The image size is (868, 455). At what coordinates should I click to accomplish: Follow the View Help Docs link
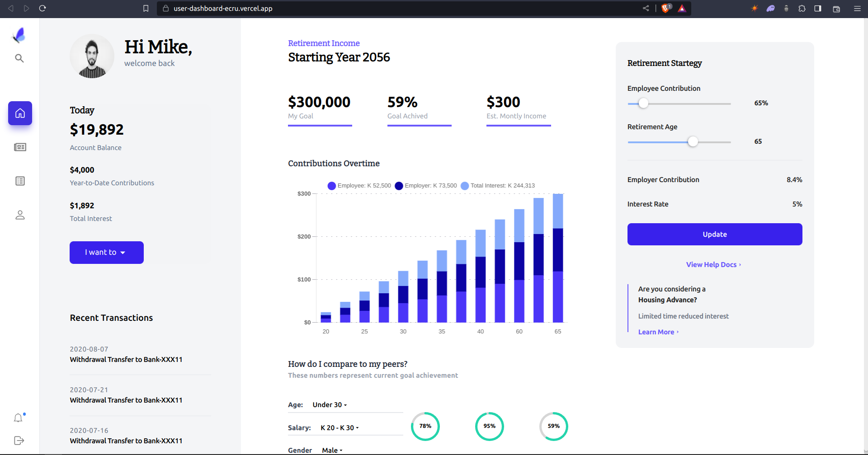click(x=713, y=264)
